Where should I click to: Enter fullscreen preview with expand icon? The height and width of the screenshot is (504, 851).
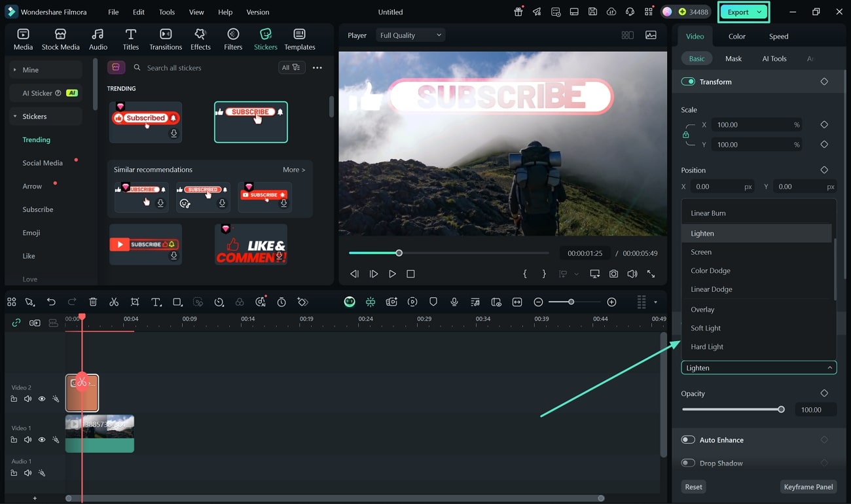[x=651, y=274]
